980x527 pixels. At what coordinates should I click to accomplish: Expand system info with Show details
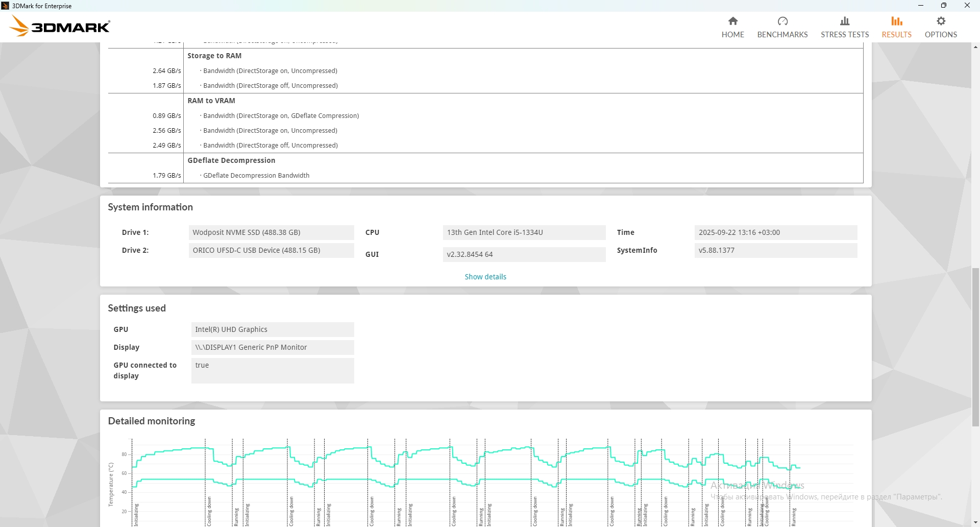click(x=485, y=277)
